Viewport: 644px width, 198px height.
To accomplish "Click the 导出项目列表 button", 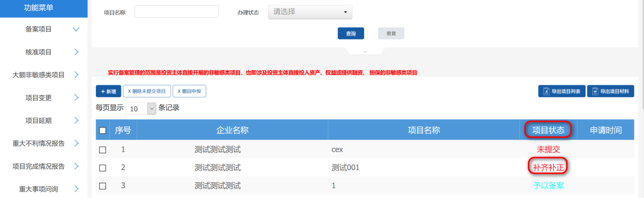I will click(x=562, y=91).
